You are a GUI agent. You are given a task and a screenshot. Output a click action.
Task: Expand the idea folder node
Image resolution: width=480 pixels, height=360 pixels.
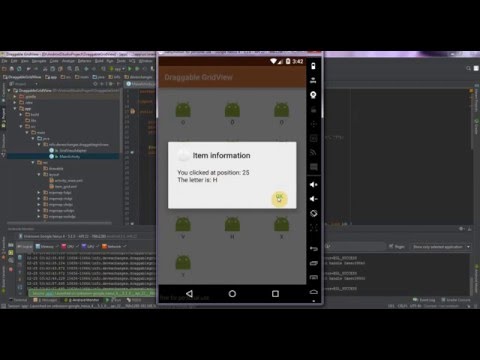point(15,103)
